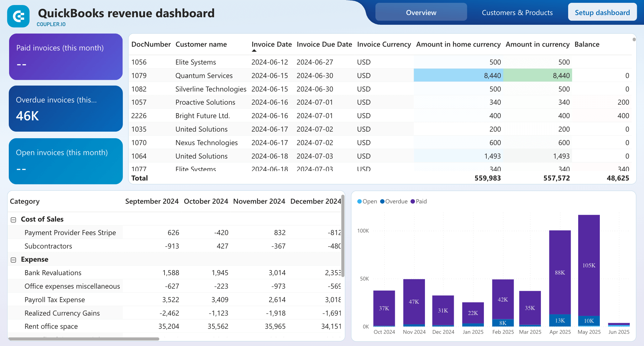The width and height of the screenshot is (644, 346).
Task: Click the October 2024 column header
Action: click(x=206, y=201)
